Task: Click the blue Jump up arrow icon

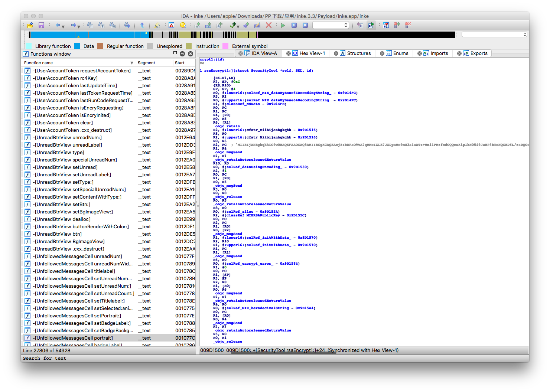Action: coord(142,25)
